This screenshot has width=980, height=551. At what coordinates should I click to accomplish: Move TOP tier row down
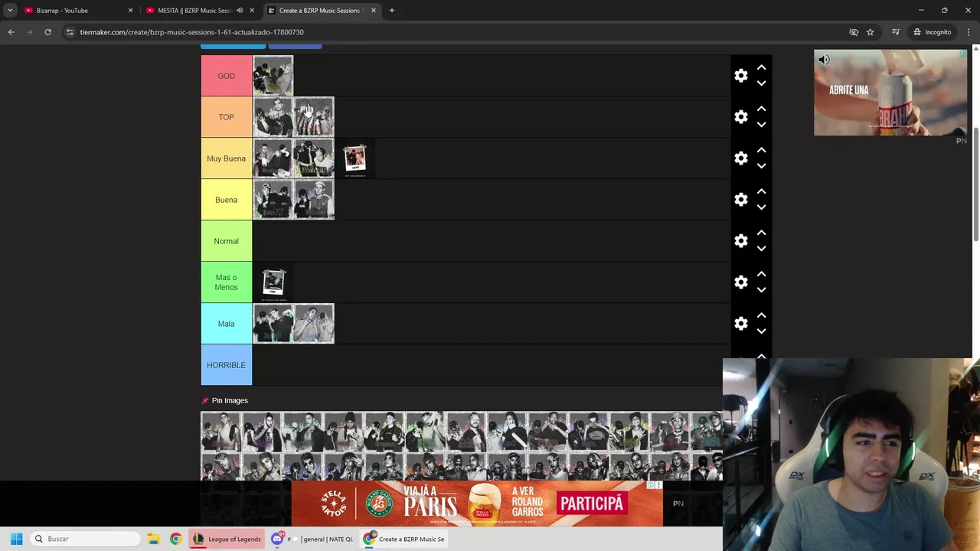[761, 125]
